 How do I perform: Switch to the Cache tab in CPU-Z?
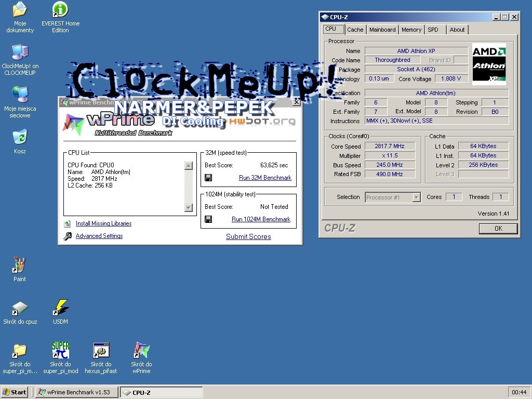point(355,30)
